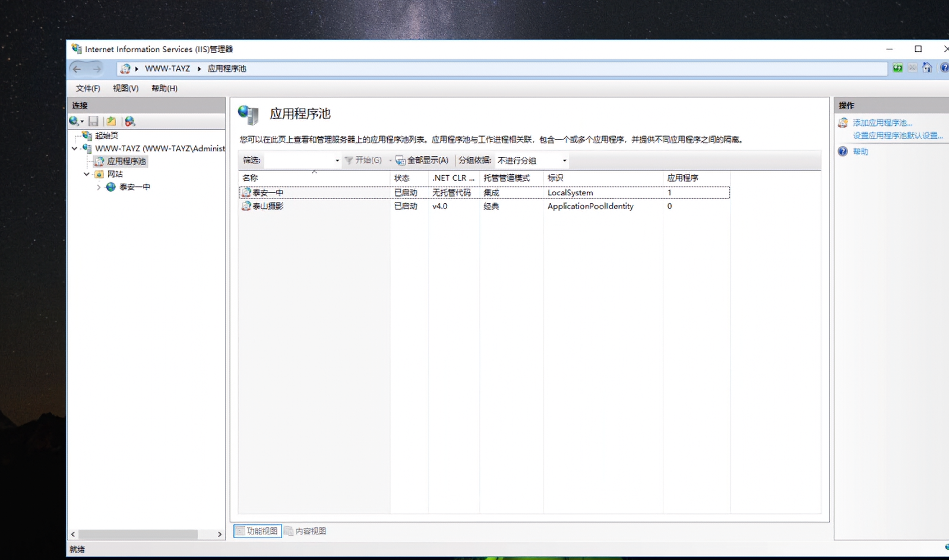Click the breadcrumb arrow before WWW-TAYZ

tap(137, 69)
